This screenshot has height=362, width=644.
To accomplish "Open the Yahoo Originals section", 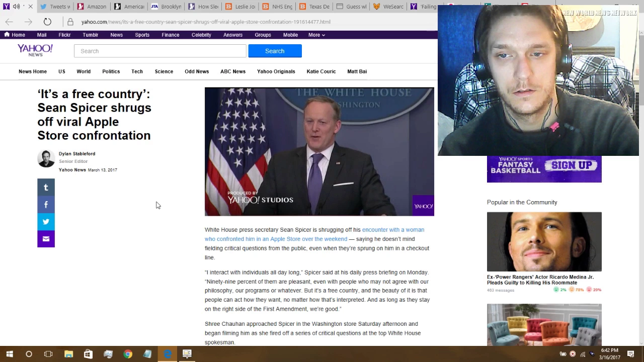I will pos(276,71).
